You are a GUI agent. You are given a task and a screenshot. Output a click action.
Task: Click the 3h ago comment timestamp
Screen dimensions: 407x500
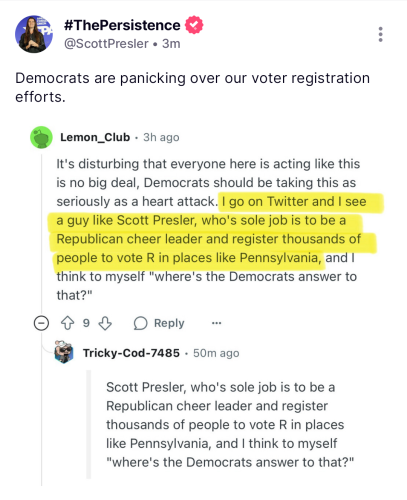(161, 137)
